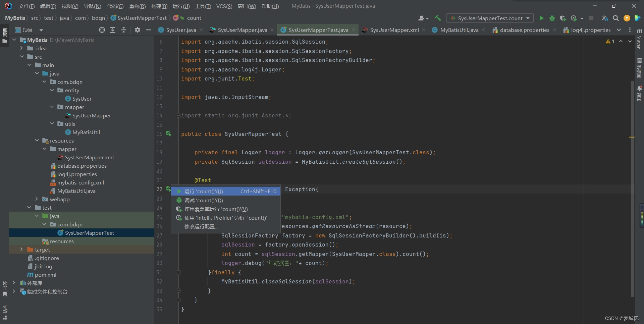
Task: Click Collapse All icon in project panel
Action: point(124,30)
